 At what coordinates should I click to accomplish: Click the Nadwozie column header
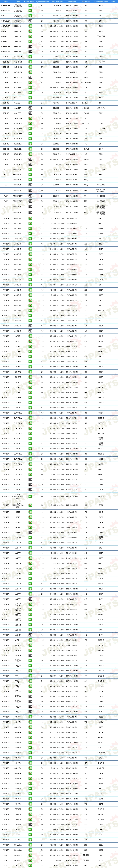86,2
